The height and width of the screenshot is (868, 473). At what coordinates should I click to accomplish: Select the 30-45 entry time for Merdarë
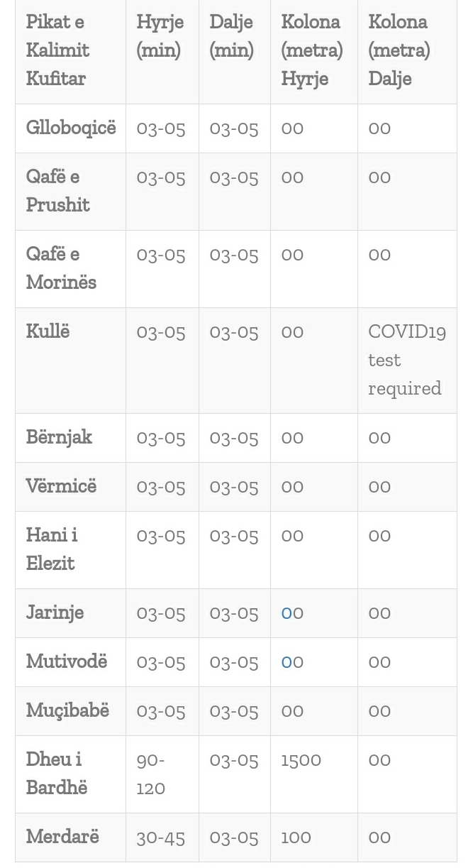point(160,837)
